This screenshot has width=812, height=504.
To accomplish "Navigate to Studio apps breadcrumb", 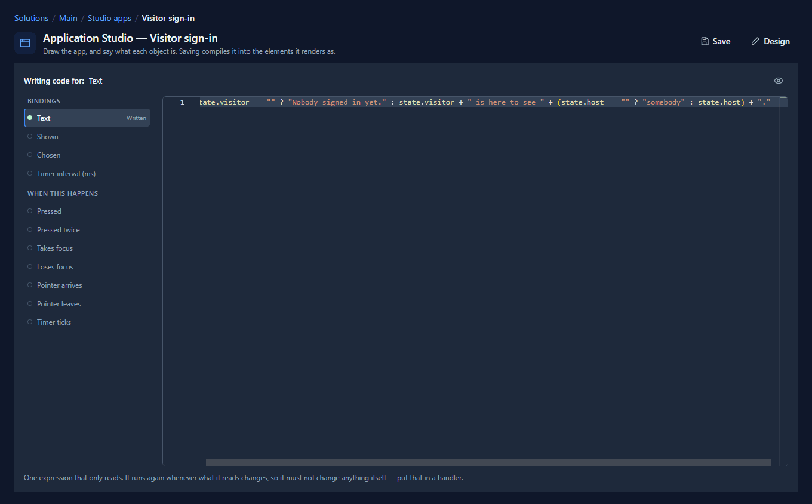I will [x=109, y=18].
